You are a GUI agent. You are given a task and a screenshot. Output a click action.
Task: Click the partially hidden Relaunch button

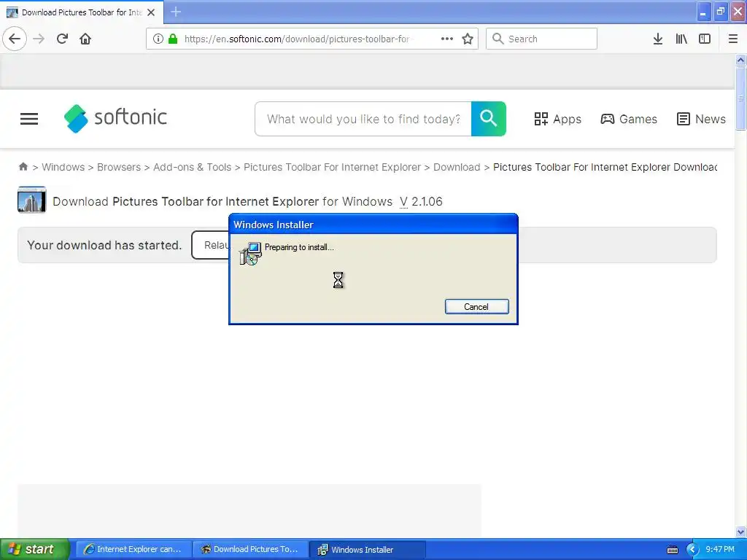tap(210, 245)
